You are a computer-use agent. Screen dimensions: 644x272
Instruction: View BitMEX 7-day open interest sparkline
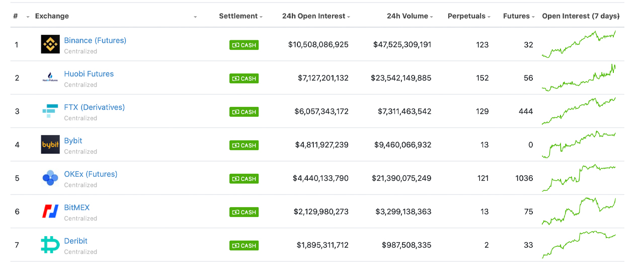pos(579,211)
